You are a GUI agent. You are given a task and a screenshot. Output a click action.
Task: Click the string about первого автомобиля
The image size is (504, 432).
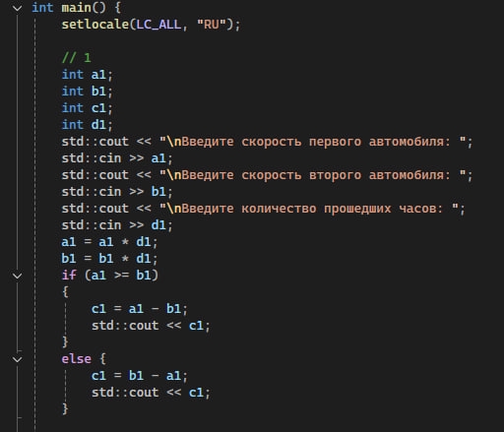pos(313,142)
